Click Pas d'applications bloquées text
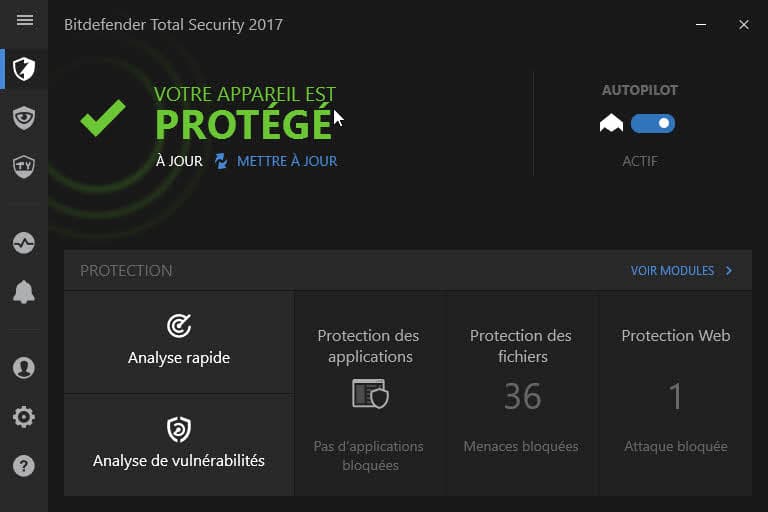768x512 pixels. click(369, 456)
